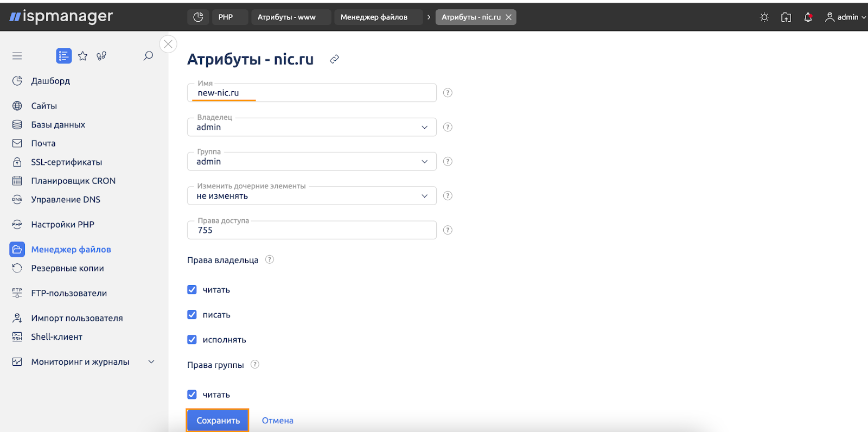The image size is (868, 432).
Task: Click the Права доступа field
Action: (x=312, y=230)
